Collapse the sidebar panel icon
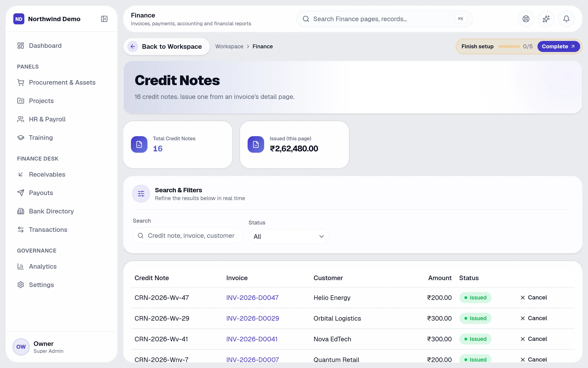The width and height of the screenshot is (588, 368). click(104, 19)
